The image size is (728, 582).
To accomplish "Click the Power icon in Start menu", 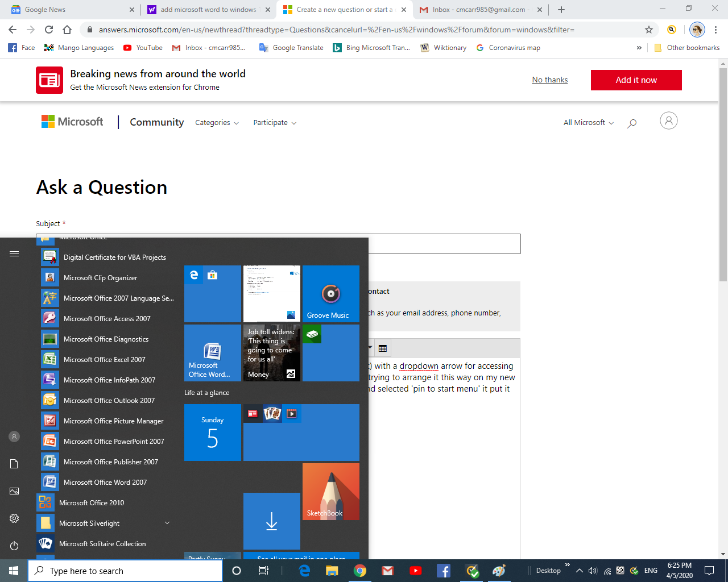I will (14, 546).
